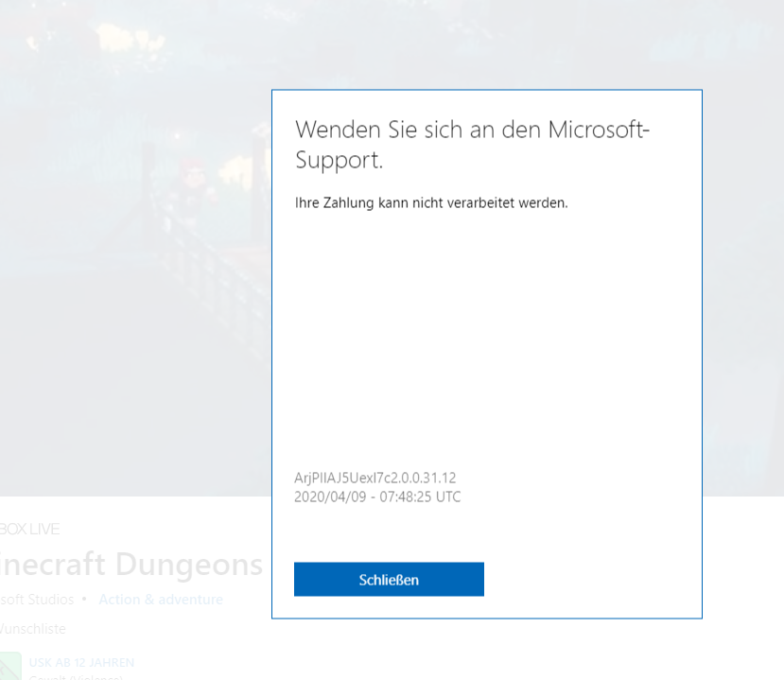This screenshot has height=680, width=784.
Task: Open the USK AB 12 JAHREN rating link
Action: (81, 662)
